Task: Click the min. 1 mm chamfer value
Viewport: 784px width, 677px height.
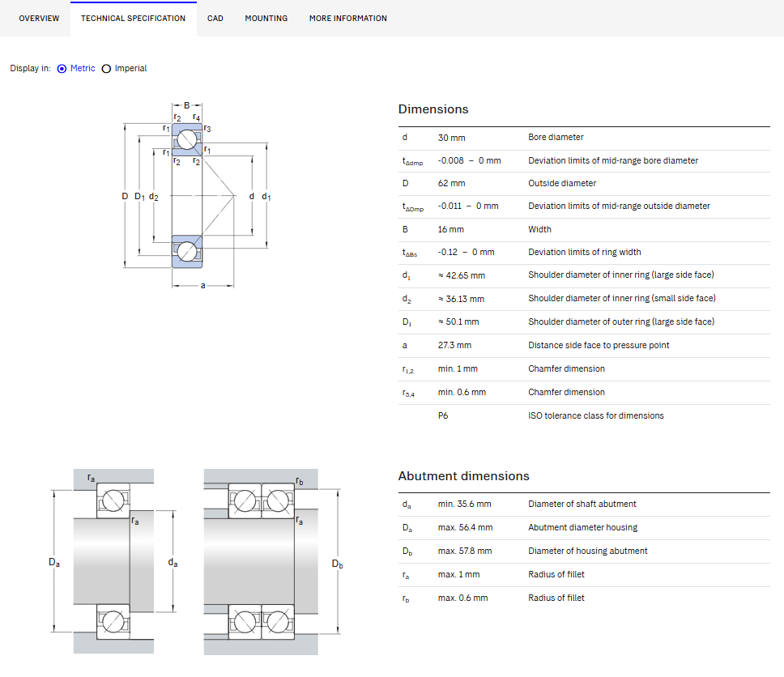Action: [x=458, y=369]
